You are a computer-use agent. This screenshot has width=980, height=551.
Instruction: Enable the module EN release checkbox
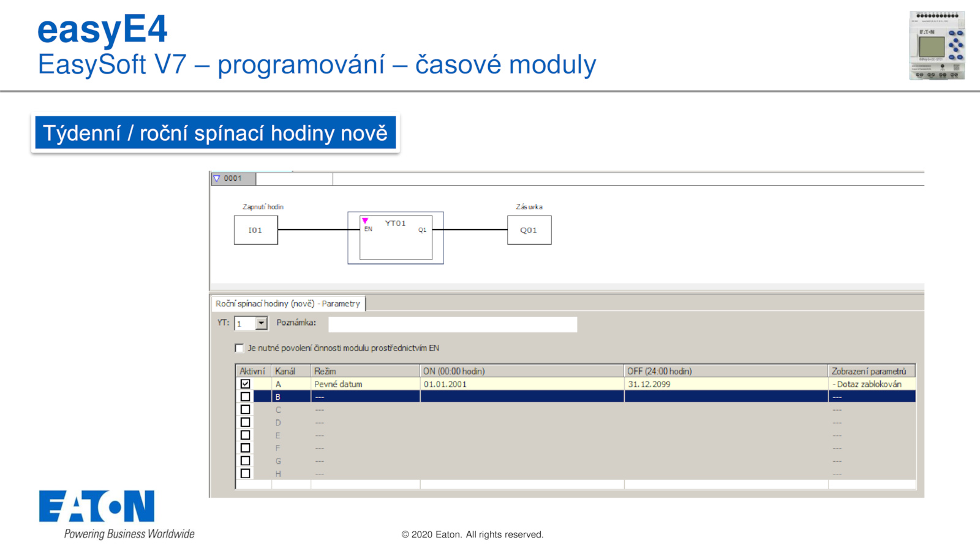click(x=239, y=348)
